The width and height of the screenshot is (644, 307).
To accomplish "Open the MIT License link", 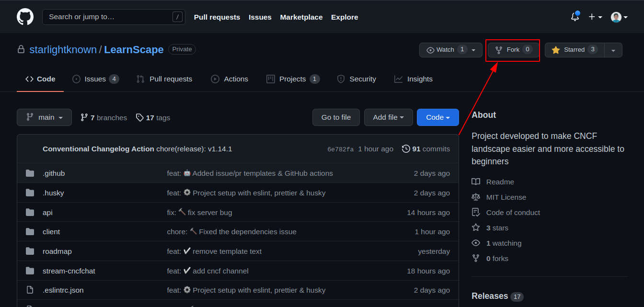I will coord(506,197).
